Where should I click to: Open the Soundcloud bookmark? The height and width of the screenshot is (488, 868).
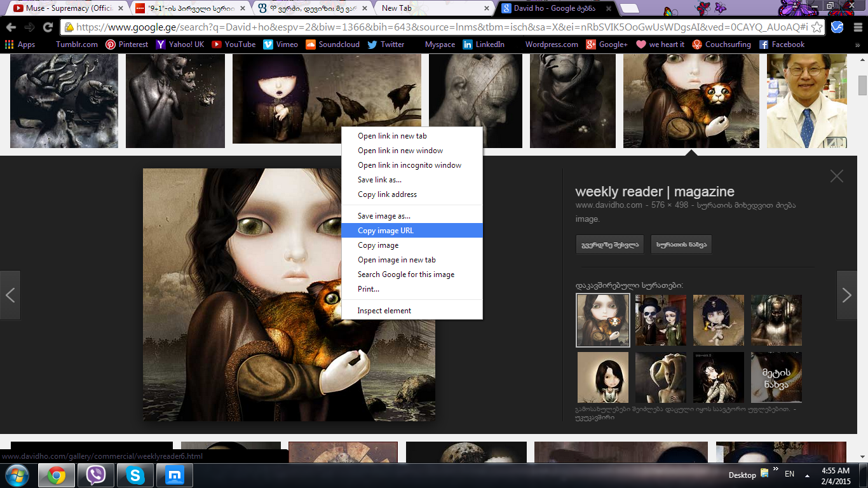[332, 44]
